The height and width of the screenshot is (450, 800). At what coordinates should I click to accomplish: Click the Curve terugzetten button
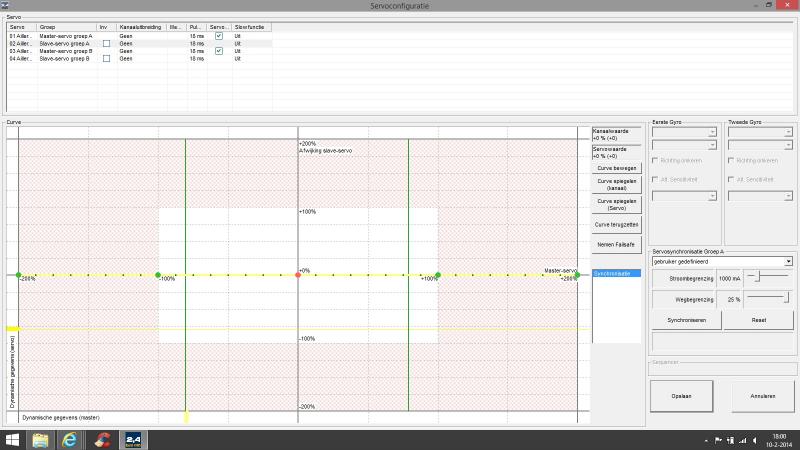616,224
